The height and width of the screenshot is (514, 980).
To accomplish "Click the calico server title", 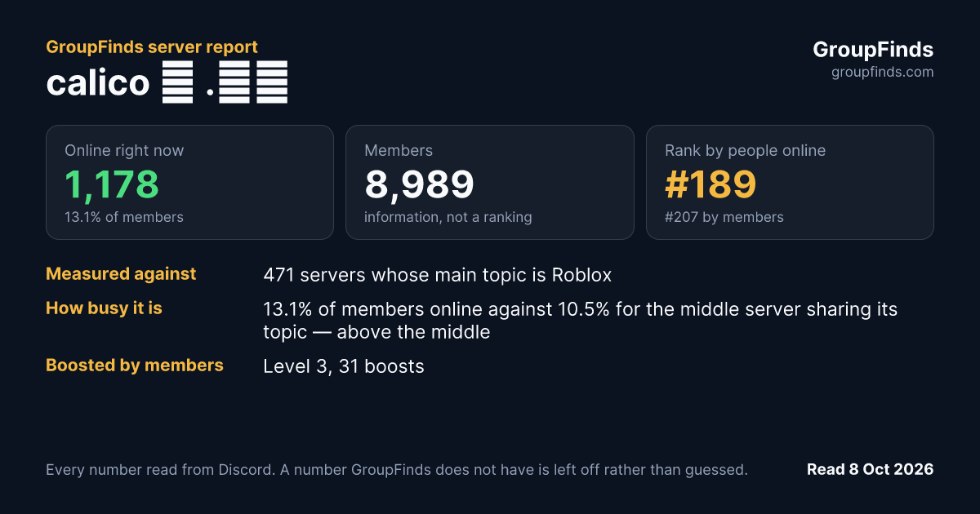I will tap(167, 82).
